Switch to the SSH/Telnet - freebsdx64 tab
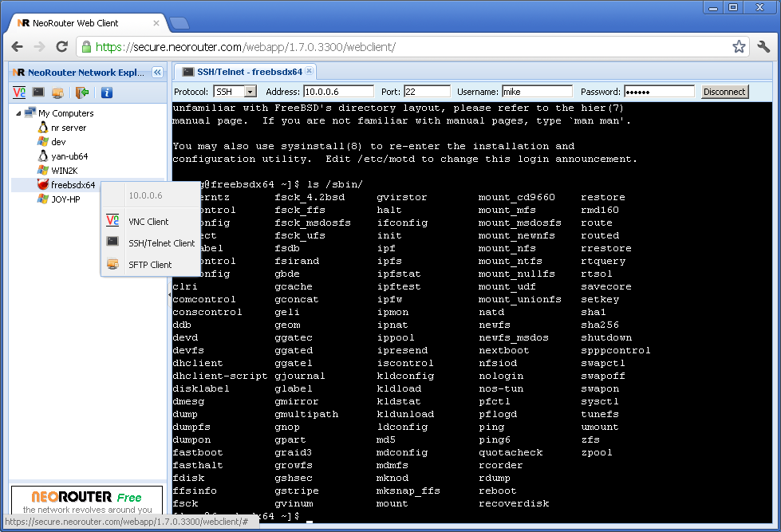This screenshot has height=532, width=781. pyautogui.click(x=239, y=71)
